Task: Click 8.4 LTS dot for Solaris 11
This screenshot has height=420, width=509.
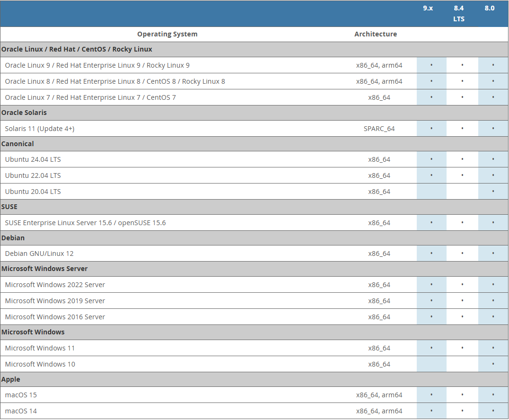Action: tap(462, 128)
